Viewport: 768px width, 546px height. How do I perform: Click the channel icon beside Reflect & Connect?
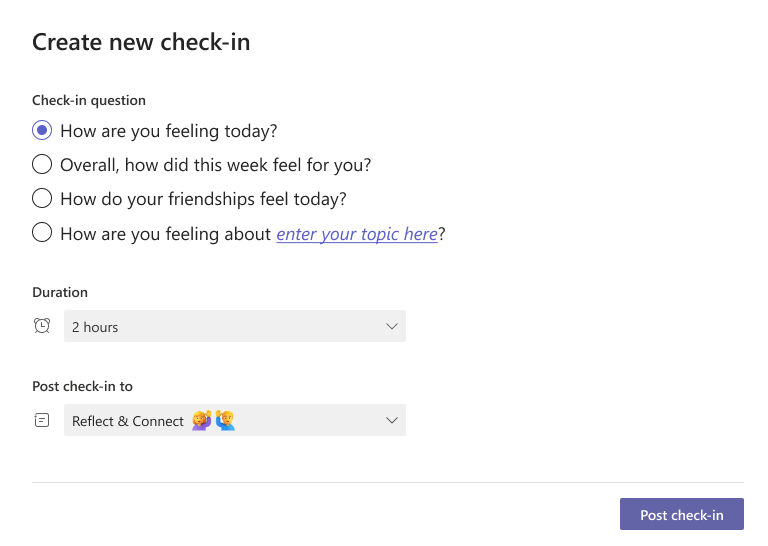[42, 421]
